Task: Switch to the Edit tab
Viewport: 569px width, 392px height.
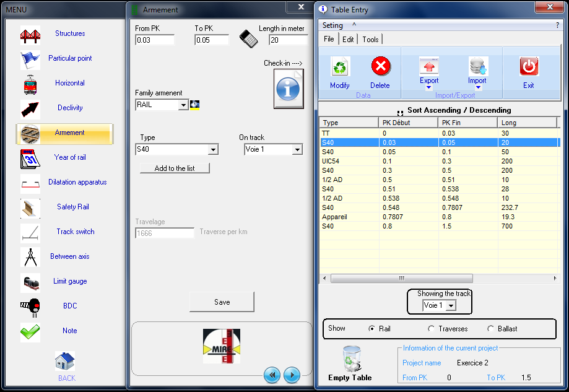Action: click(x=349, y=40)
